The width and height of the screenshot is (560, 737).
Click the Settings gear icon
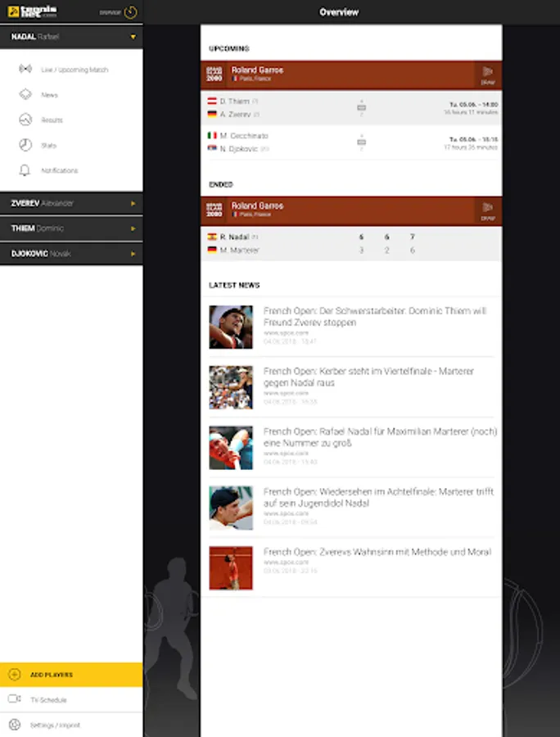(15, 725)
